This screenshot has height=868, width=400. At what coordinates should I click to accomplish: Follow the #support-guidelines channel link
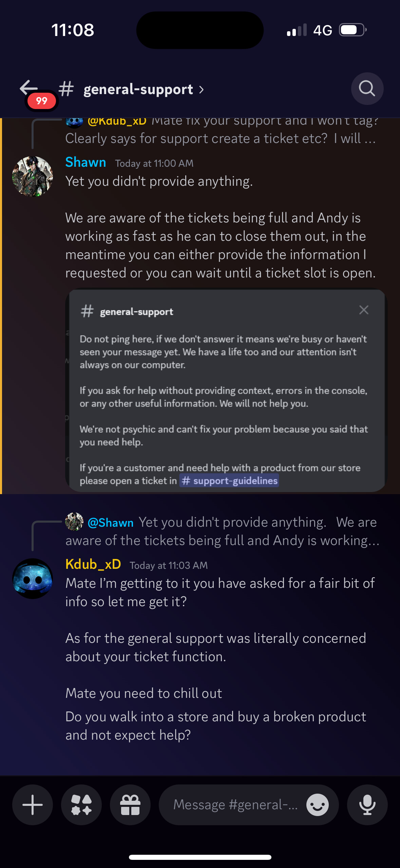tap(229, 481)
